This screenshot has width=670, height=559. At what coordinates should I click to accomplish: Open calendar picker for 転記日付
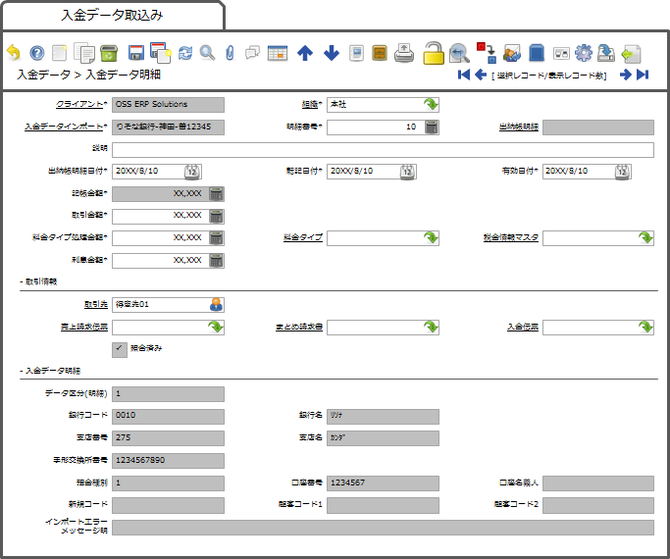click(x=408, y=172)
